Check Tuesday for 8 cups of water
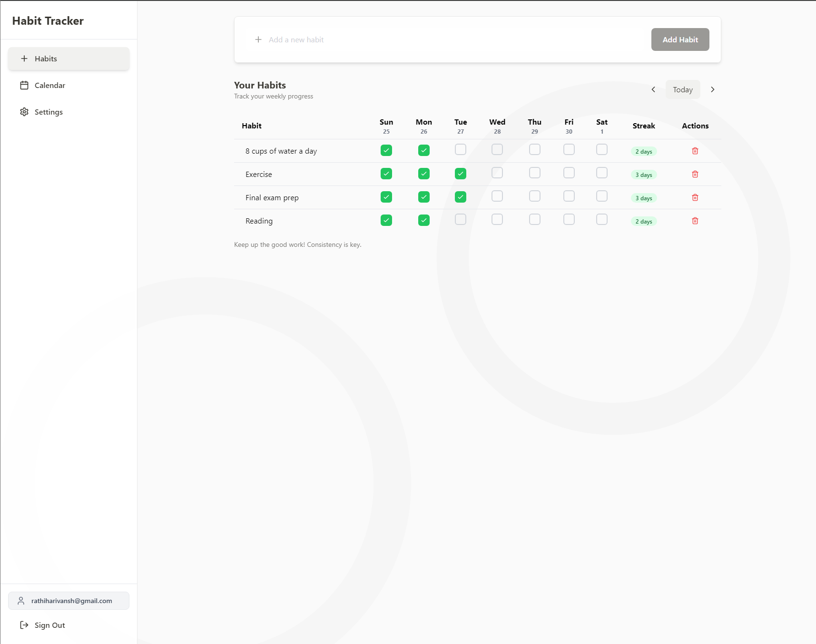The height and width of the screenshot is (644, 816). pos(460,150)
